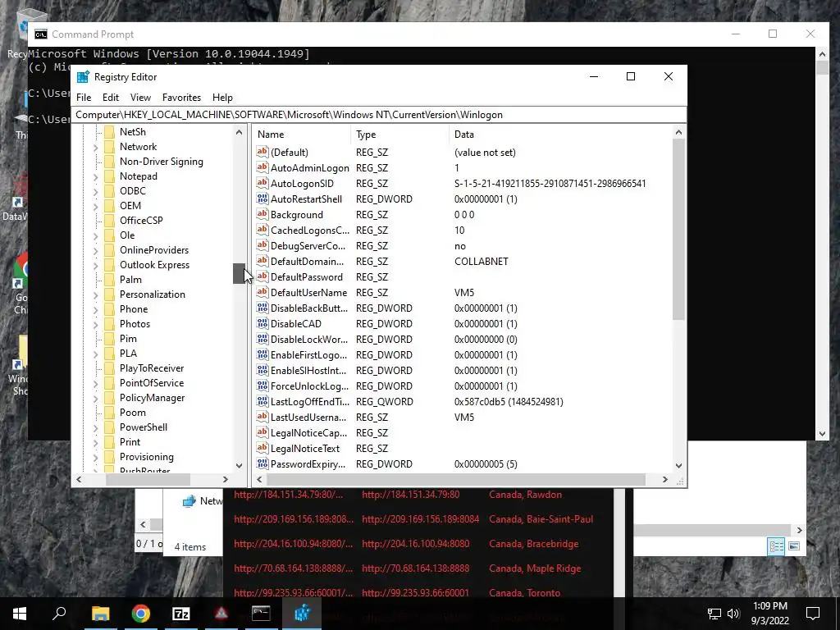This screenshot has width=840, height=630.
Task: Open taskbar search magnifier
Action: (59, 613)
